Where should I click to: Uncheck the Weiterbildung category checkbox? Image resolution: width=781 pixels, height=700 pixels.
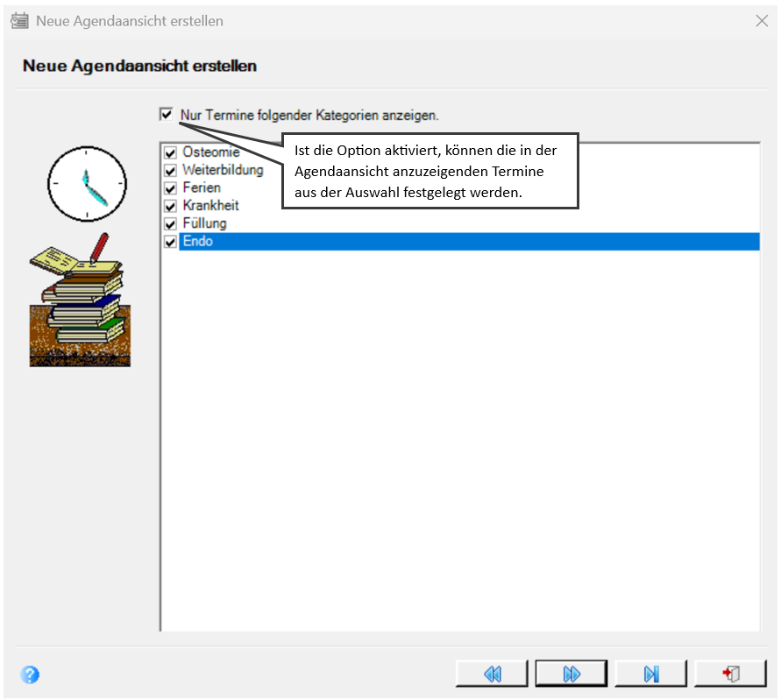point(170,170)
